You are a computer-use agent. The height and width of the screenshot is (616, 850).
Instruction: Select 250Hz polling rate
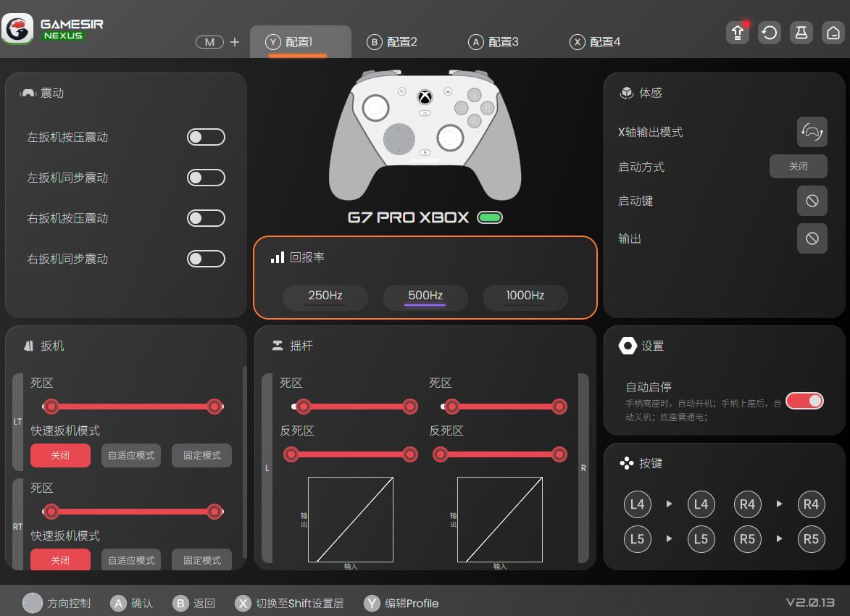pos(325,296)
